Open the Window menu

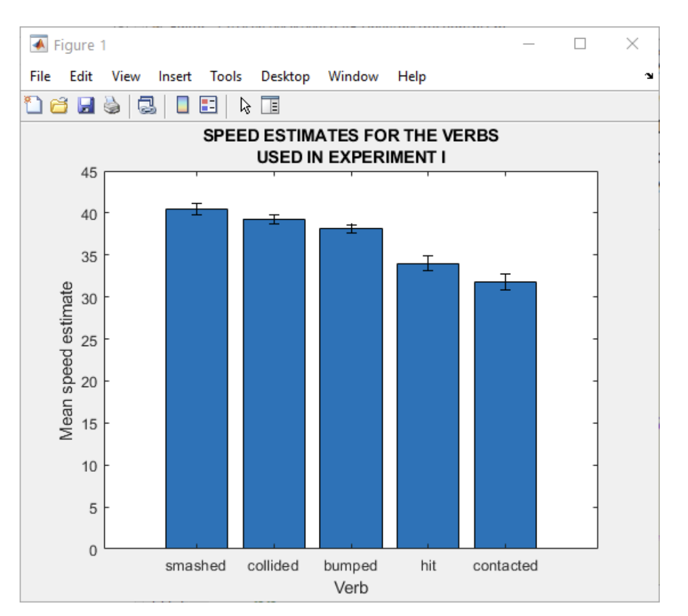(x=354, y=76)
